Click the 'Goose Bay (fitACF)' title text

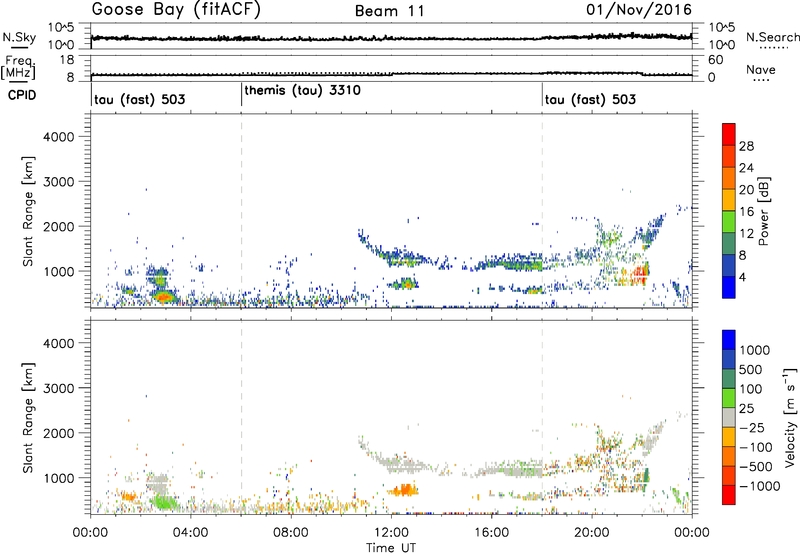pyautogui.click(x=176, y=10)
